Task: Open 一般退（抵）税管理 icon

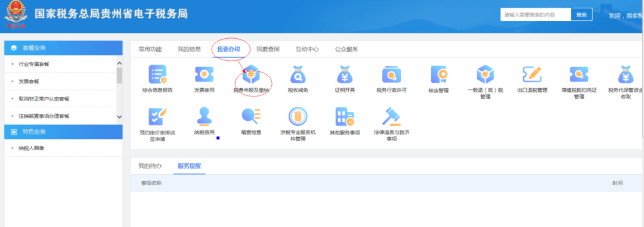Action: (485, 74)
